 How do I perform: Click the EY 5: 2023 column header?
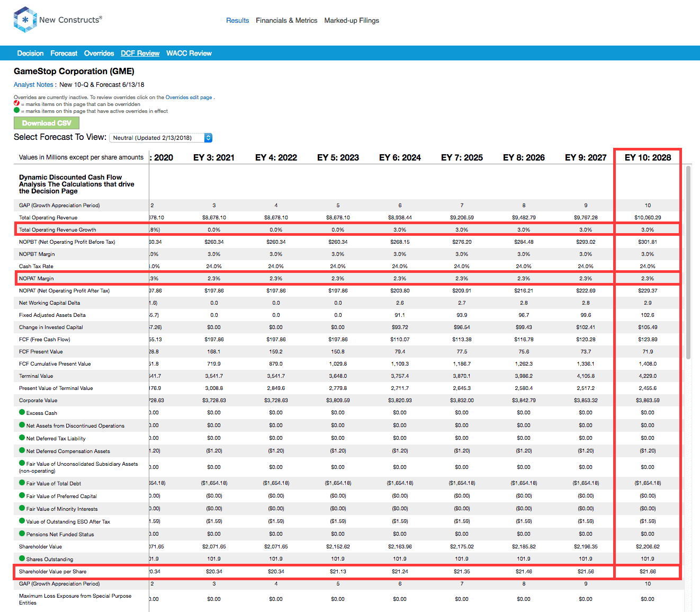(x=338, y=157)
